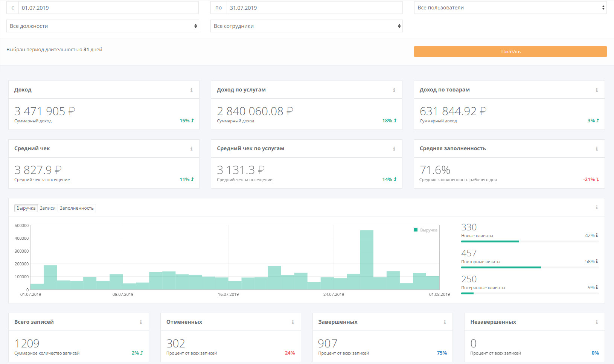Expand the Все пользователи dropdown
The height and width of the screenshot is (364, 614).
coord(510,8)
